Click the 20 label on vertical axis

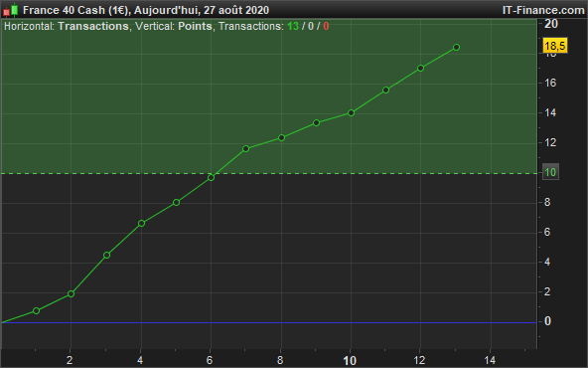click(x=551, y=24)
